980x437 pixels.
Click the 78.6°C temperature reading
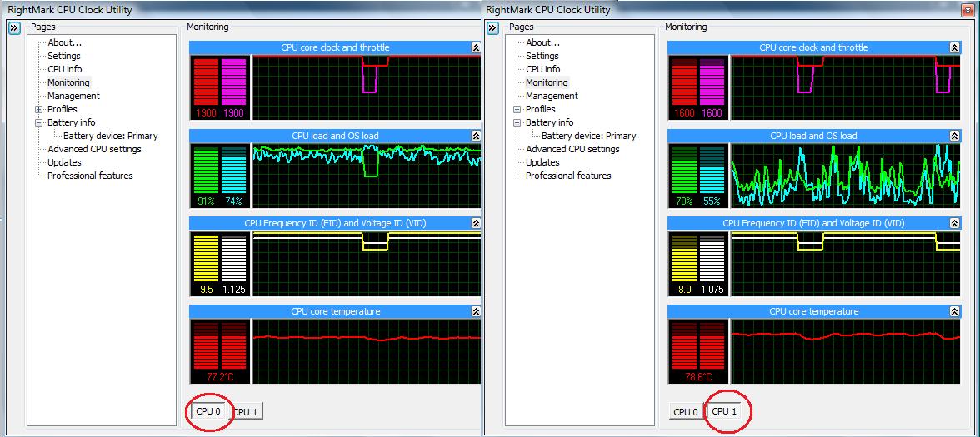(698, 377)
